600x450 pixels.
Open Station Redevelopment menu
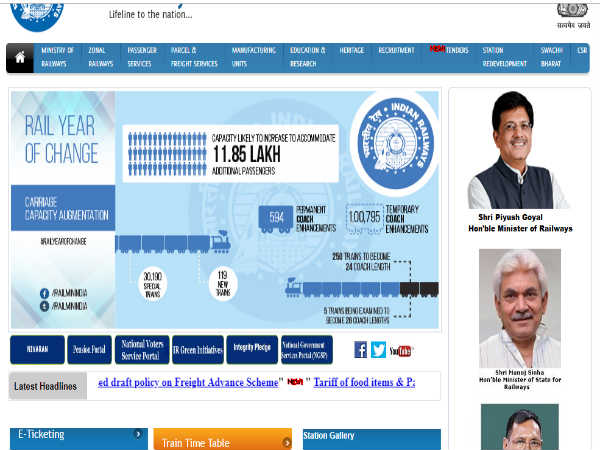(x=504, y=57)
